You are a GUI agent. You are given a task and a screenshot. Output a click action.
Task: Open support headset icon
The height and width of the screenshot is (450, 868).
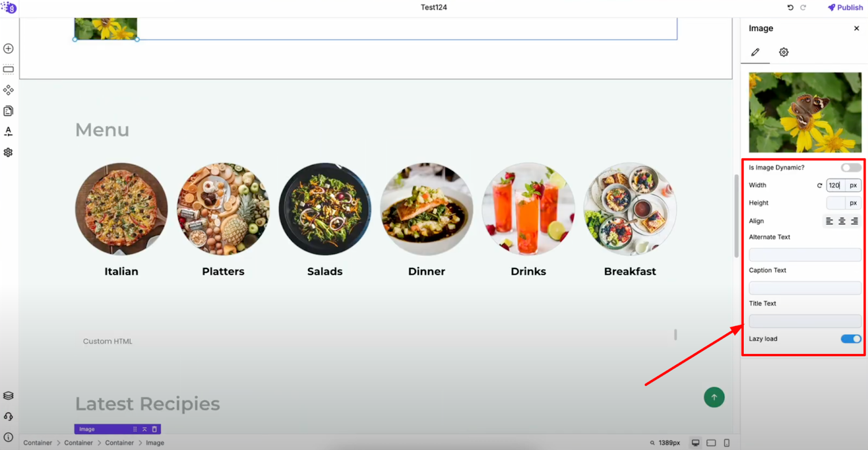click(x=8, y=417)
